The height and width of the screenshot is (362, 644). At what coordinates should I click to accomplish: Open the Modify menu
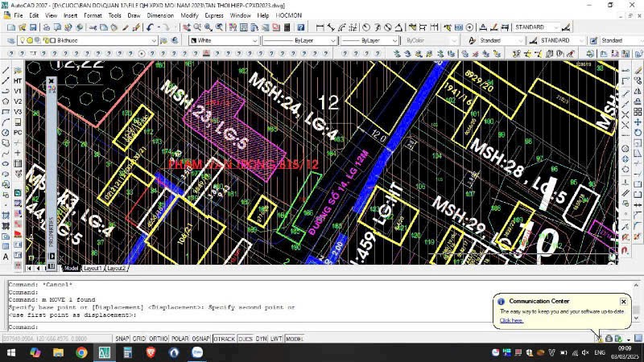pos(189,15)
